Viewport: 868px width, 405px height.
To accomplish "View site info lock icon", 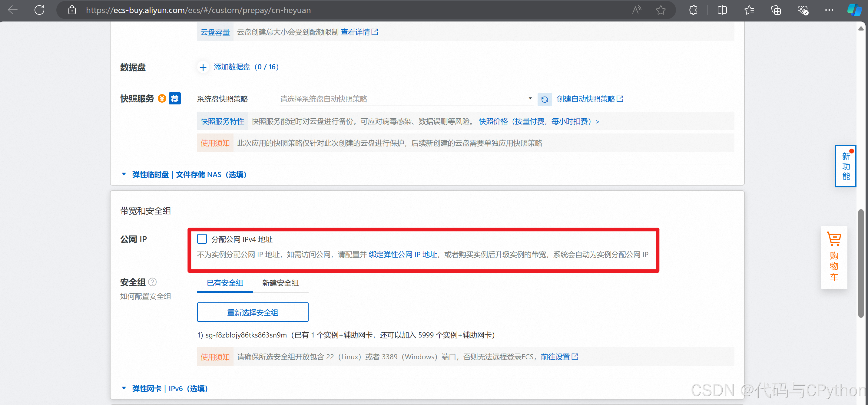I will [72, 10].
